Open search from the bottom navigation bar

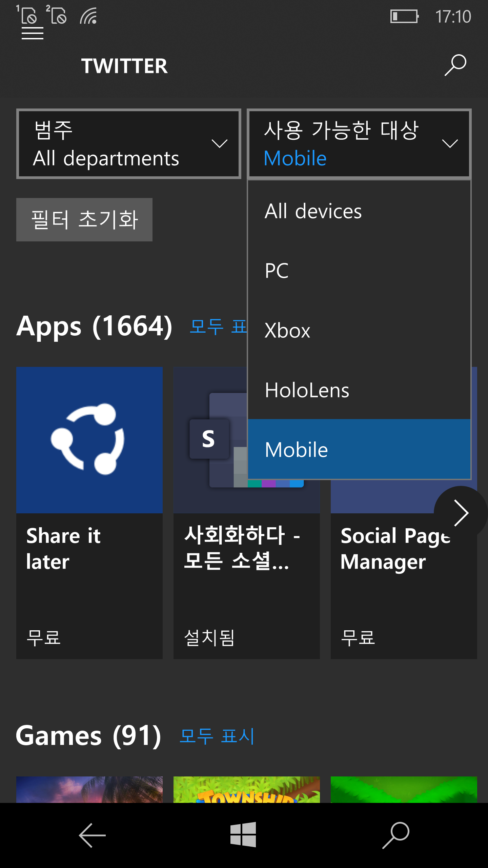pyautogui.click(x=396, y=835)
